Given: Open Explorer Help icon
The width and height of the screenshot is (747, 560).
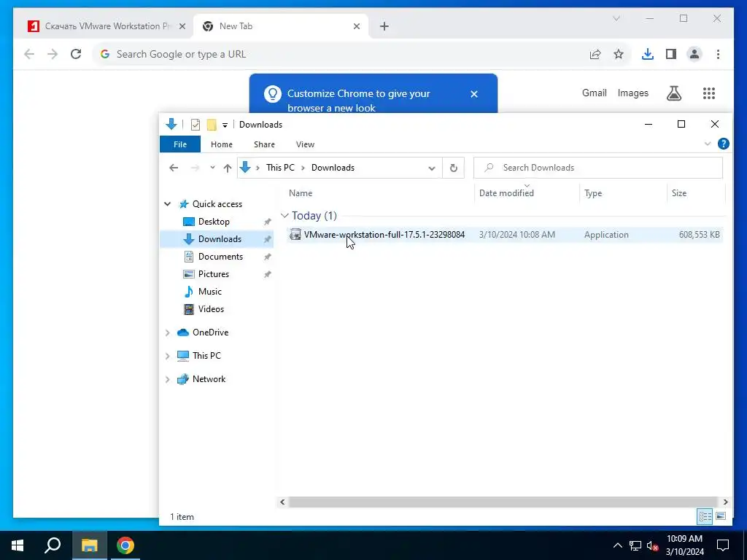Looking at the screenshot, I should [x=723, y=144].
